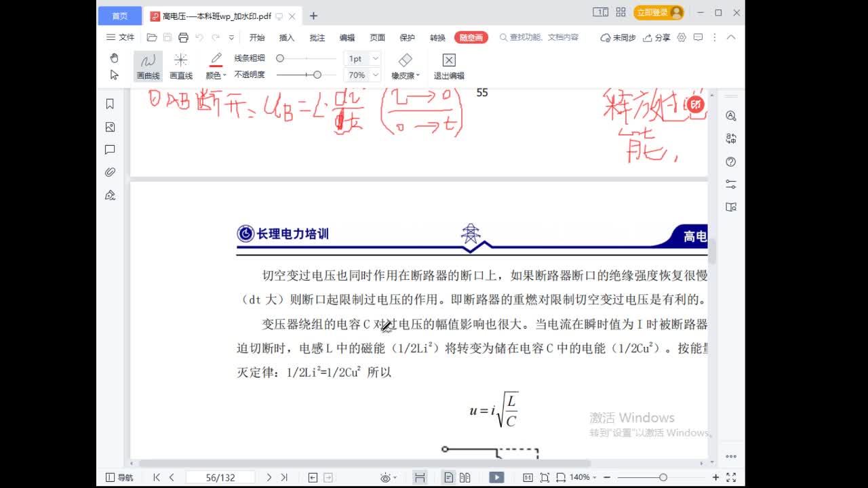Start slideshow play button
The height and width of the screenshot is (488, 868).
pos(496,478)
